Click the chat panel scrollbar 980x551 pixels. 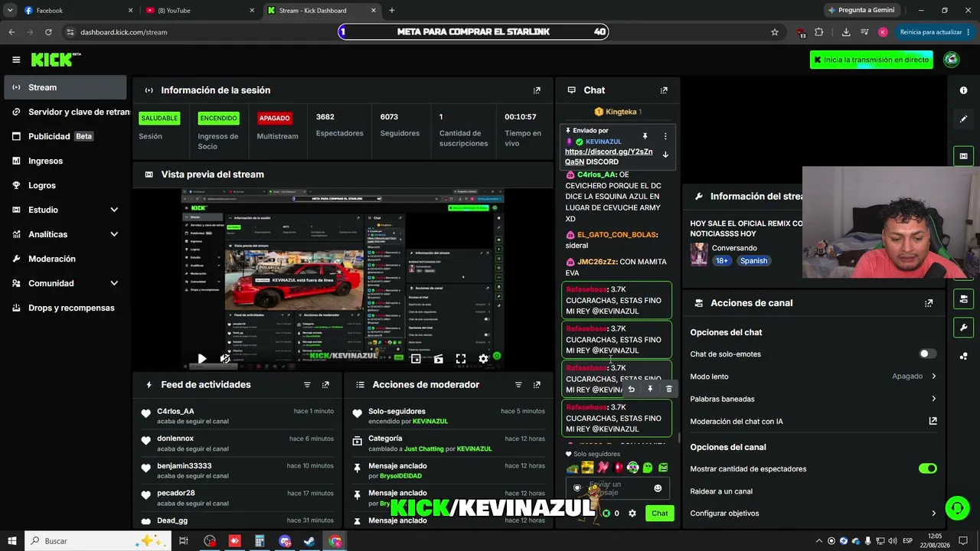point(678,439)
